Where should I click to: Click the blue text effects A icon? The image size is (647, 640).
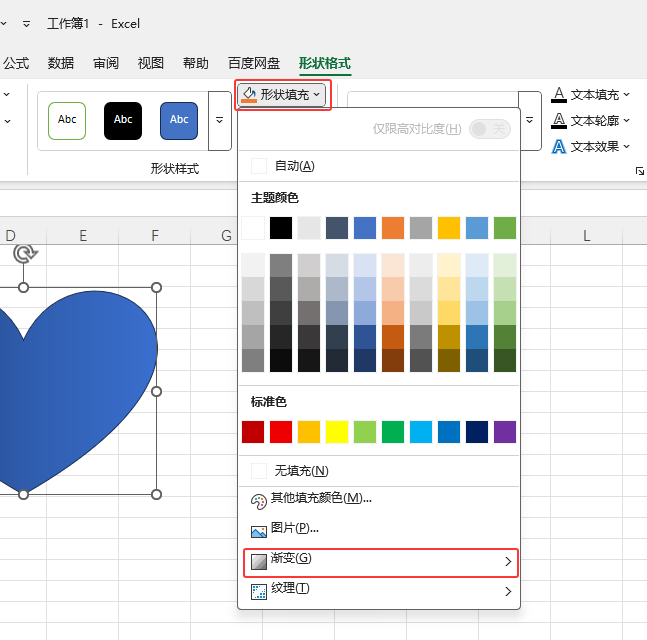click(x=559, y=146)
